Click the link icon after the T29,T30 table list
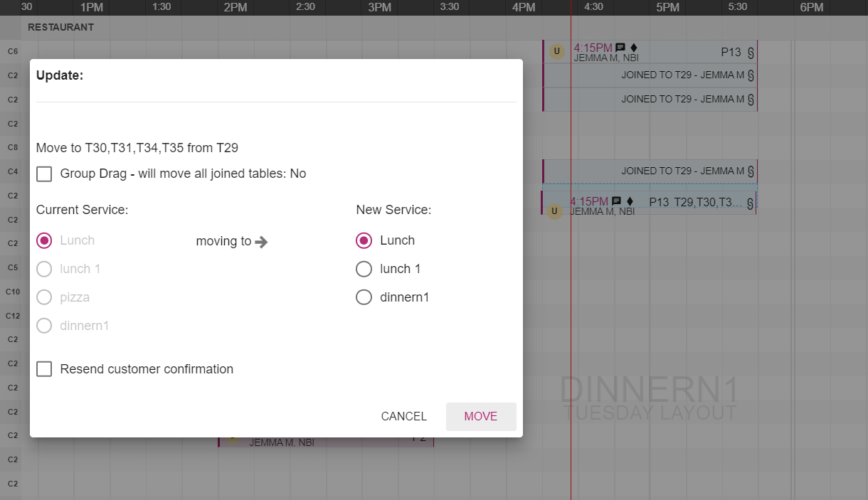The height and width of the screenshot is (500, 868). click(x=750, y=203)
